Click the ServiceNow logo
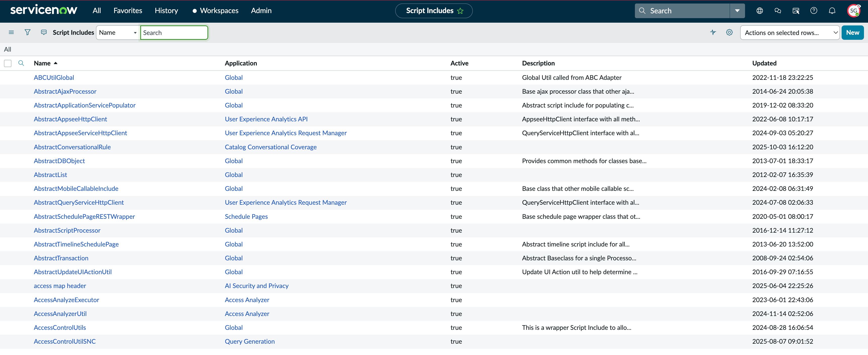Screen dimensions: 868x355 pyautogui.click(x=44, y=10)
